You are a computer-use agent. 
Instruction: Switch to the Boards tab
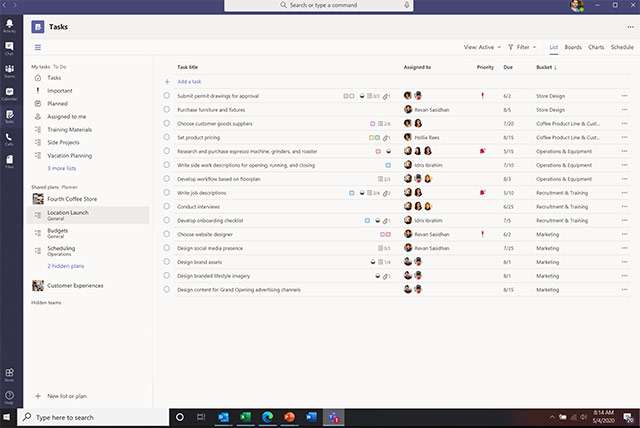pyautogui.click(x=573, y=47)
